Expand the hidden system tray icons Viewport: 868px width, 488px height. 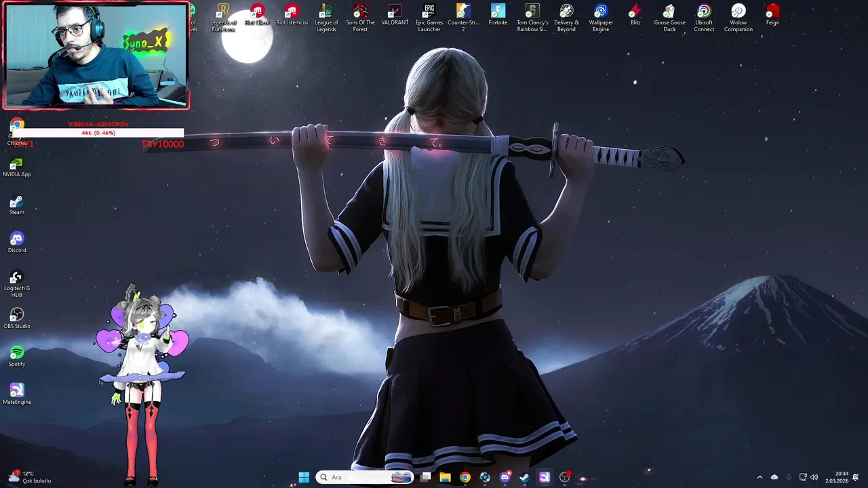[x=759, y=477]
